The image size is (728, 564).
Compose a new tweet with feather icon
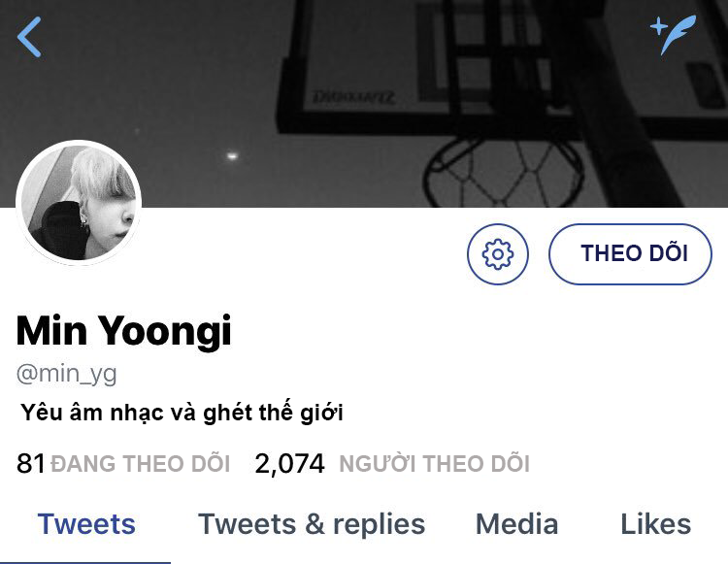(x=674, y=35)
